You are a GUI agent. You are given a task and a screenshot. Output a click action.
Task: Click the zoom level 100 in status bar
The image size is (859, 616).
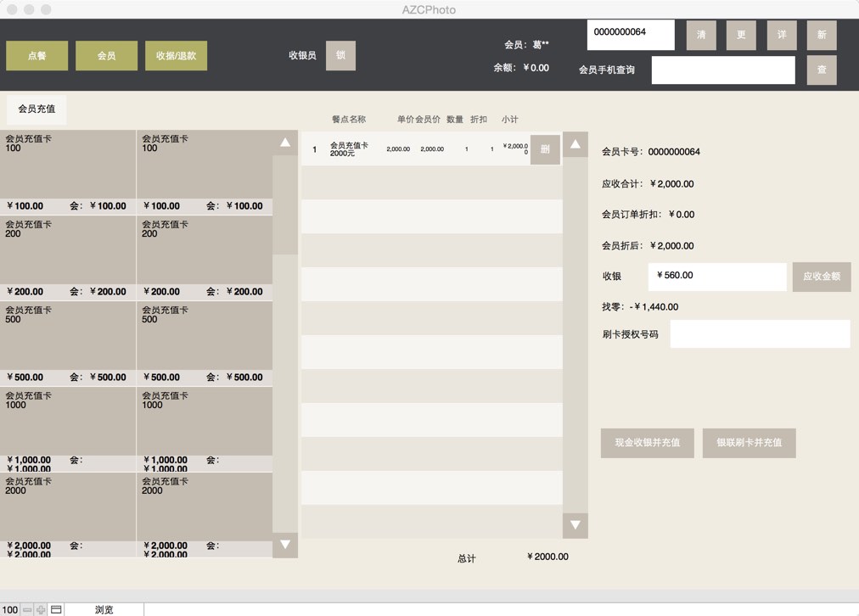coord(10,610)
